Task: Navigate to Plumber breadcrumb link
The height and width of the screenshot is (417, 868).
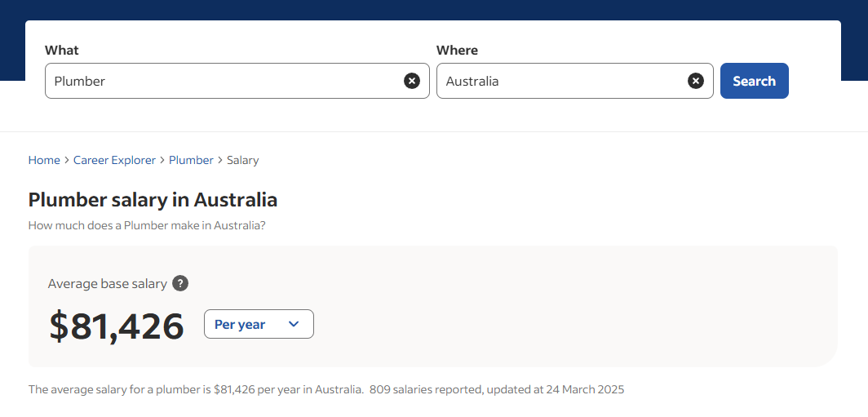Action: pos(191,160)
